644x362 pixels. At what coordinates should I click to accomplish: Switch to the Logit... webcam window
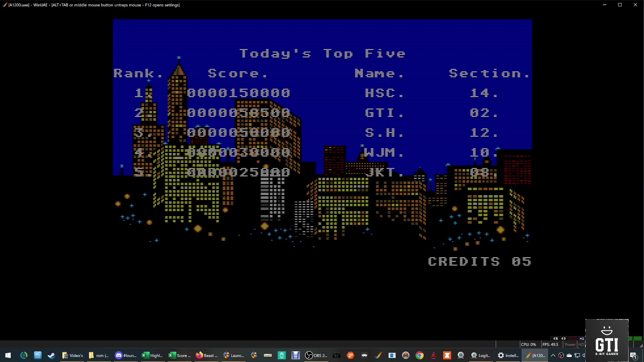pyautogui.click(x=481, y=355)
